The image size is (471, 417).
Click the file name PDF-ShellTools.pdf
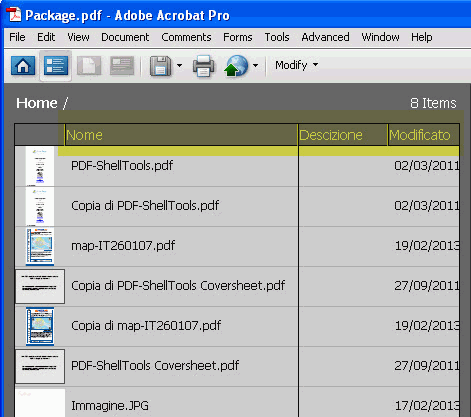(x=122, y=166)
